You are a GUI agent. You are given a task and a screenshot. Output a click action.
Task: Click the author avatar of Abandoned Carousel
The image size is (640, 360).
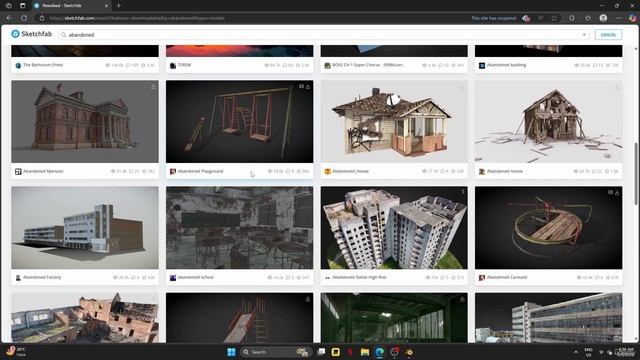(482, 278)
